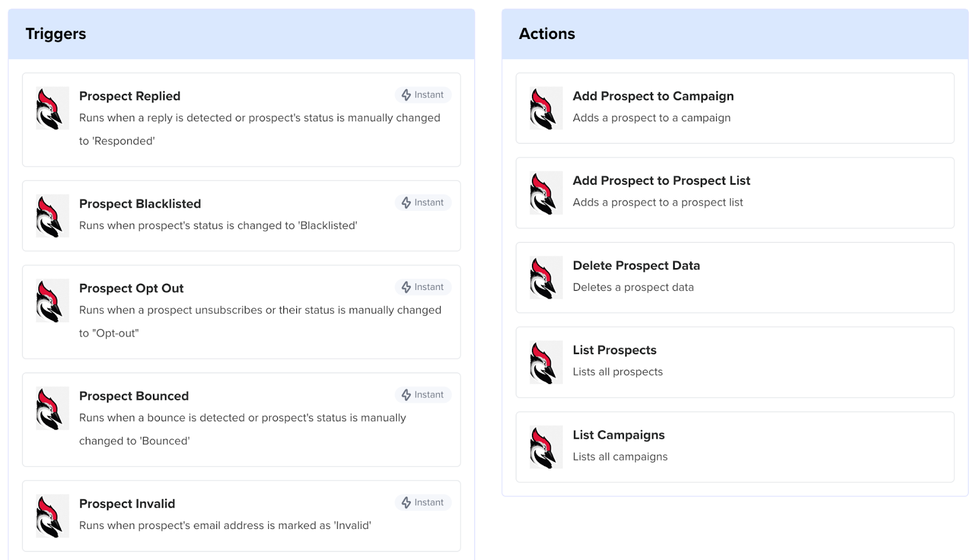Image resolution: width=975 pixels, height=560 pixels.
Task: Select the Add Prospect to Prospect List action
Action: pos(661,181)
